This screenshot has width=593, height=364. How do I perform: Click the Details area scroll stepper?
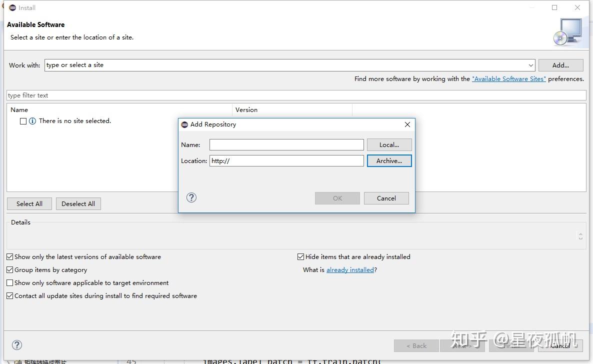[580, 235]
